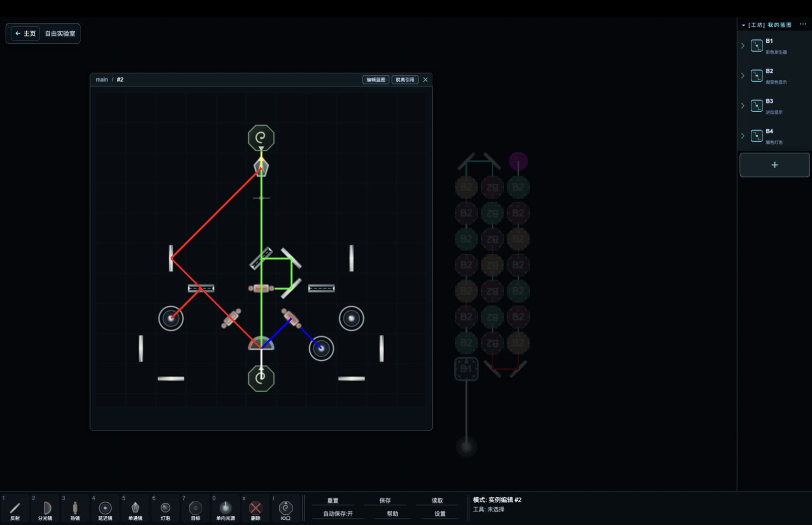Add a new blueprint with plus button
This screenshot has width=812, height=525.
point(775,165)
